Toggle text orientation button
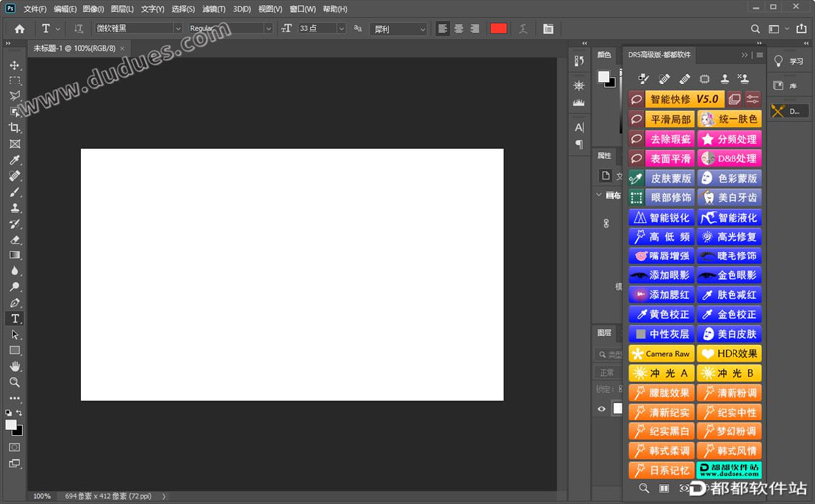 click(79, 29)
